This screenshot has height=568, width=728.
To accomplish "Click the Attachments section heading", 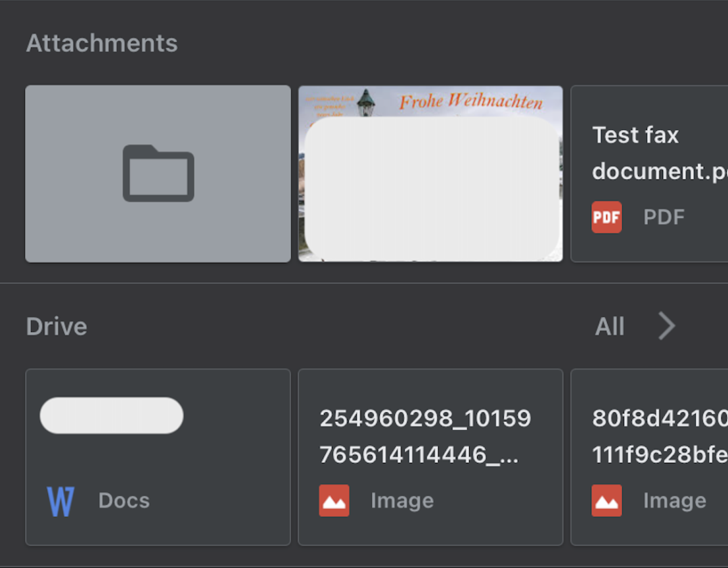I will [102, 43].
